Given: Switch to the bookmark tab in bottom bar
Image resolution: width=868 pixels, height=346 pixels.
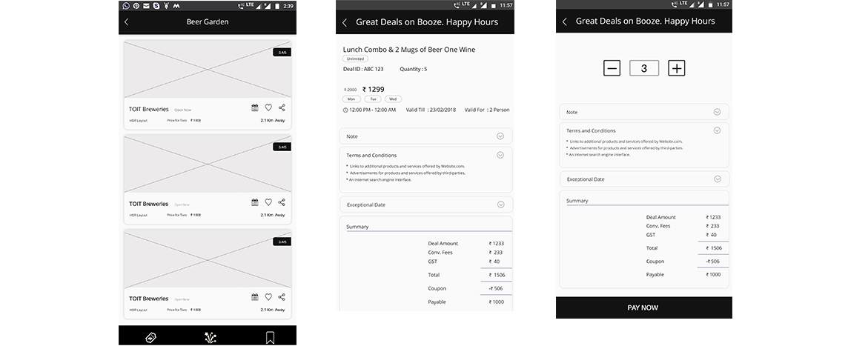Looking at the screenshot, I should [x=270, y=338].
